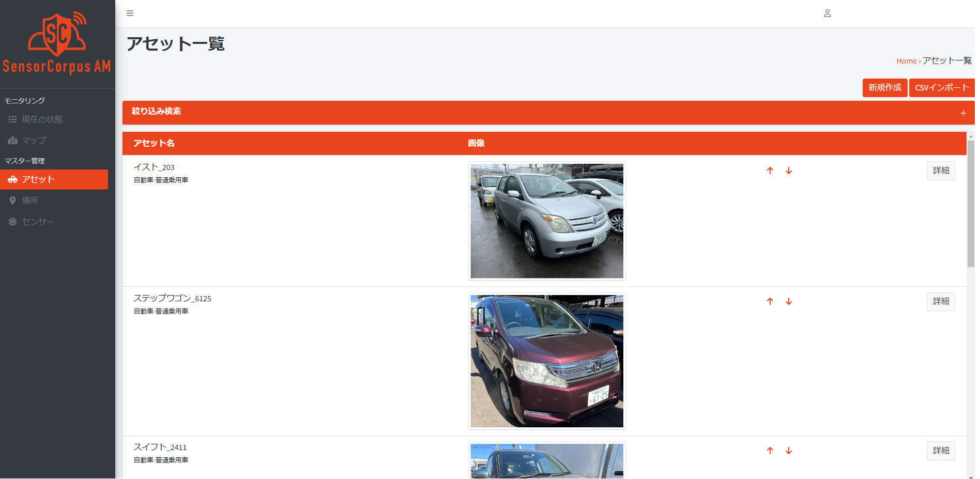
Task: Open 現在の状態 in sidebar
Action: tap(42, 119)
